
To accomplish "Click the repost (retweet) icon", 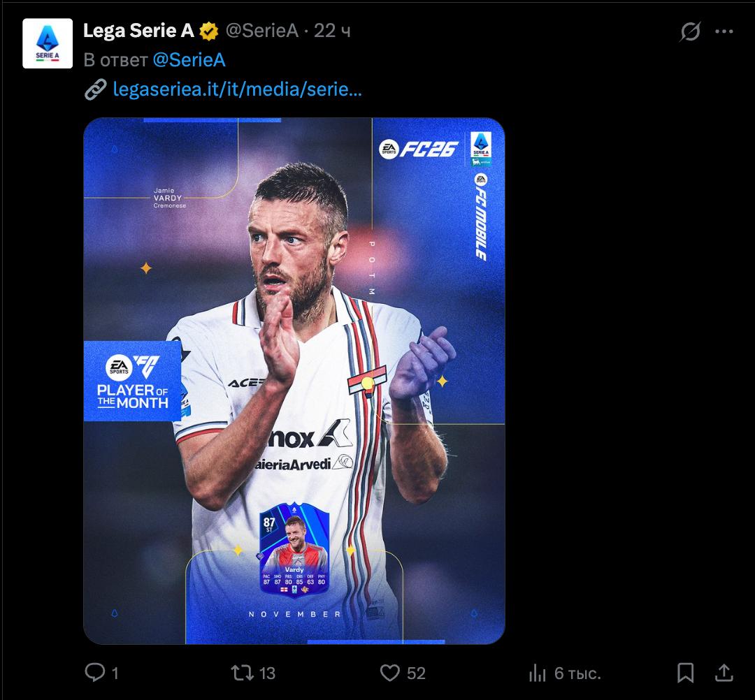I will (241, 673).
